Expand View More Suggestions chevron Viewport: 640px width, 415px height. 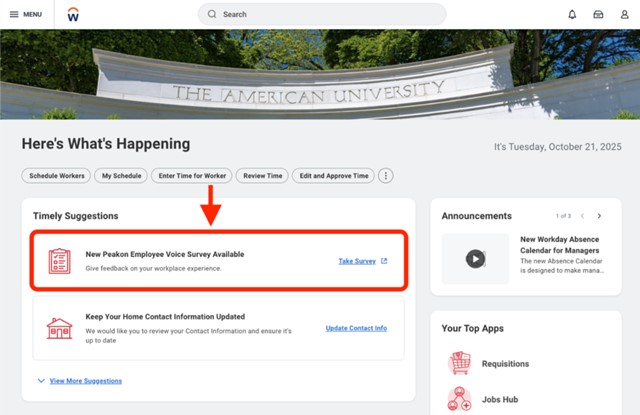41,381
